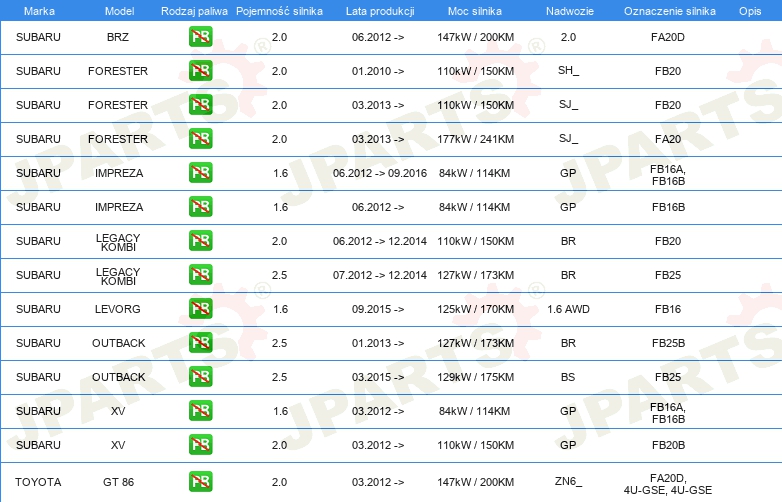The height and width of the screenshot is (502, 782).
Task: Click the Oznaczenie silnika column header
Action: point(670,11)
